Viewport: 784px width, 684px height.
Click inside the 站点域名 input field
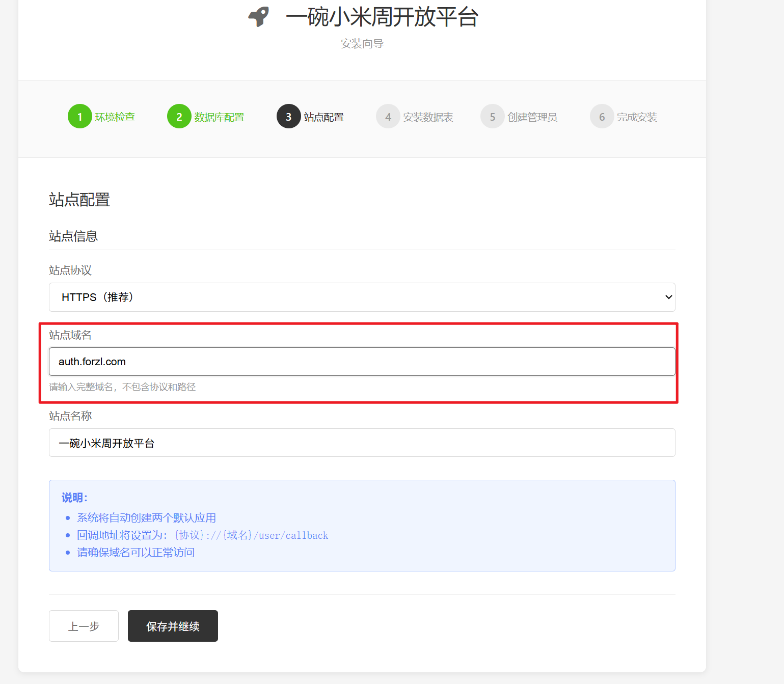click(362, 362)
